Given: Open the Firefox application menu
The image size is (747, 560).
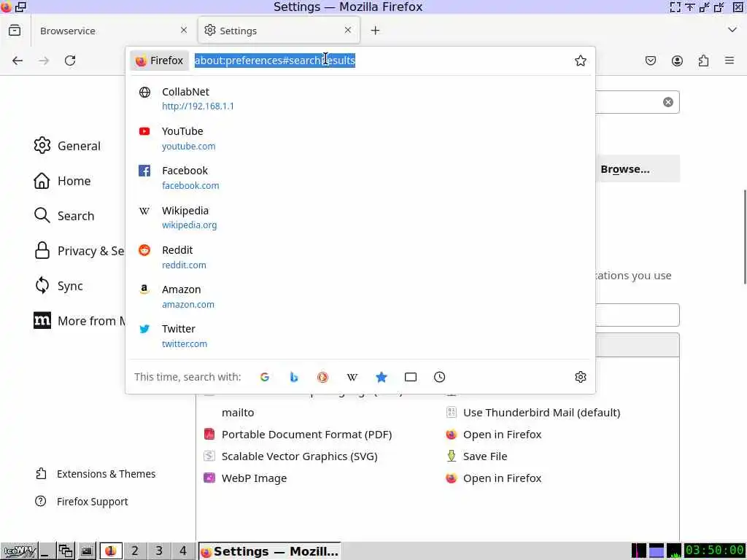Looking at the screenshot, I should pyautogui.click(x=729, y=61).
